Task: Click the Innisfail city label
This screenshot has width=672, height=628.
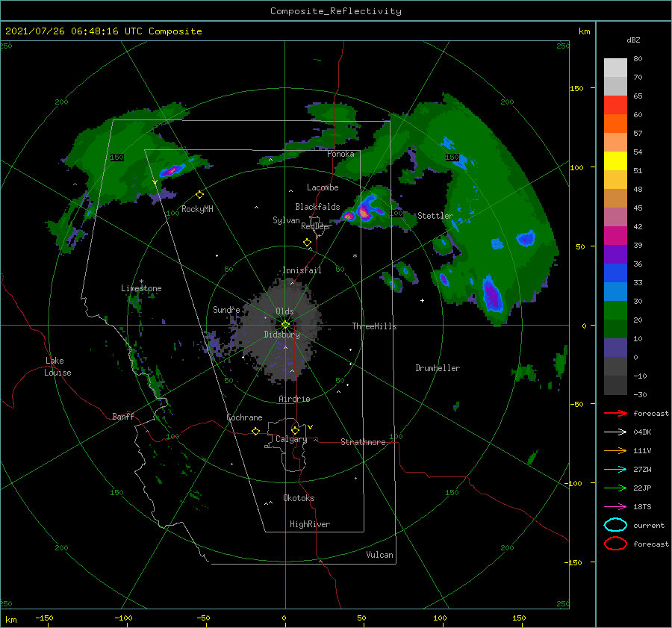Action: (x=302, y=270)
